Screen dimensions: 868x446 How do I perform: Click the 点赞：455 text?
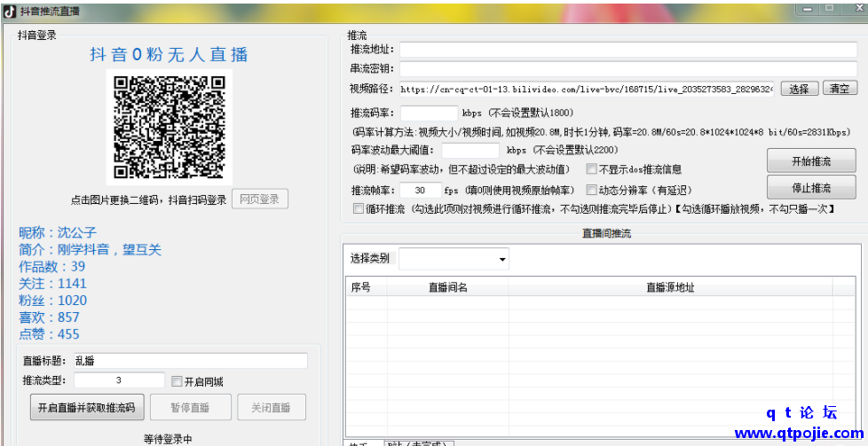(50, 334)
